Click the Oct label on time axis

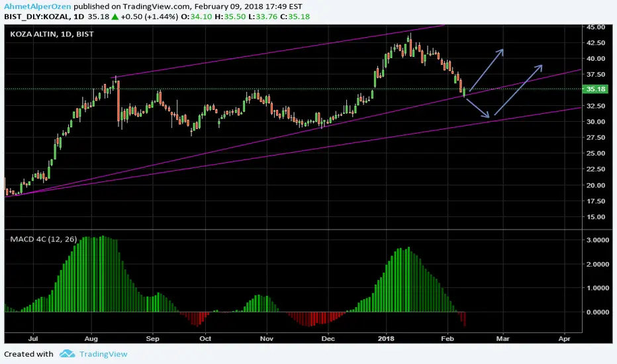tap(205, 338)
